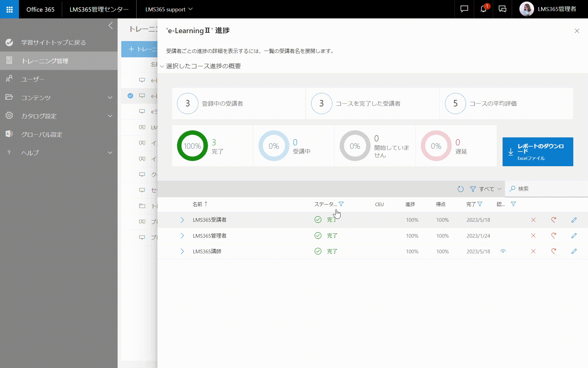Remove LMS365講師 with the X icon
Viewport: 588px width, 368px height.
[533, 251]
